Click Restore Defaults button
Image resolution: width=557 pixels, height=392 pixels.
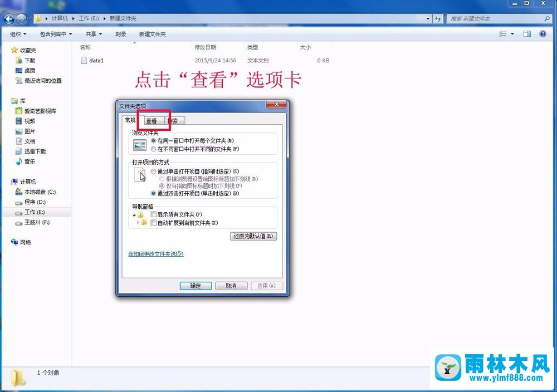click(253, 236)
